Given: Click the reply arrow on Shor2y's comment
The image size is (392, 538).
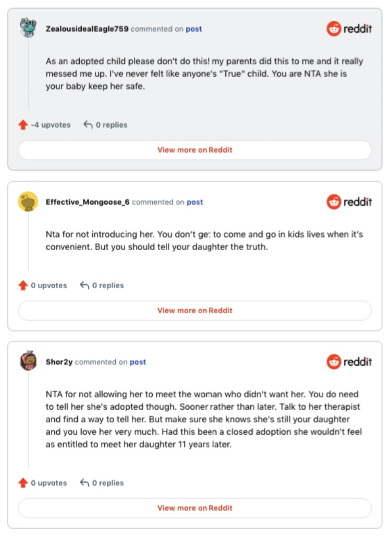Looking at the screenshot, I should point(84,483).
